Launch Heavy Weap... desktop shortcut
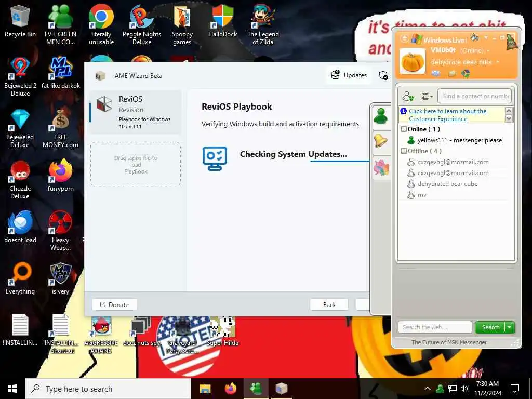532x399 pixels. [60, 231]
